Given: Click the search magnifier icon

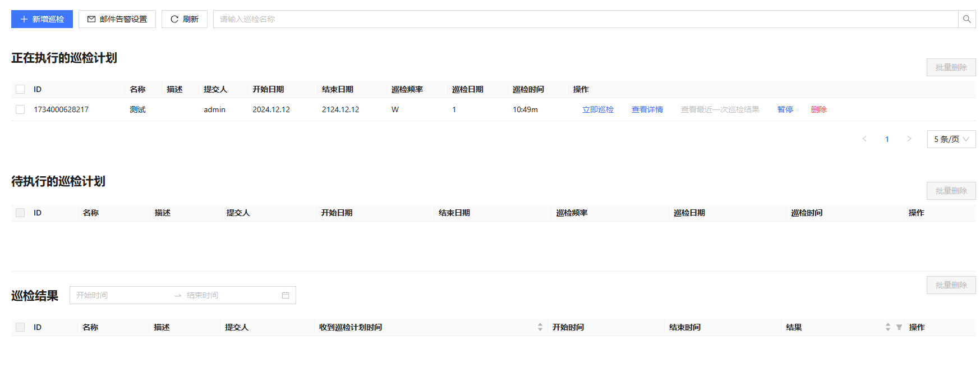Looking at the screenshot, I should click(x=967, y=19).
